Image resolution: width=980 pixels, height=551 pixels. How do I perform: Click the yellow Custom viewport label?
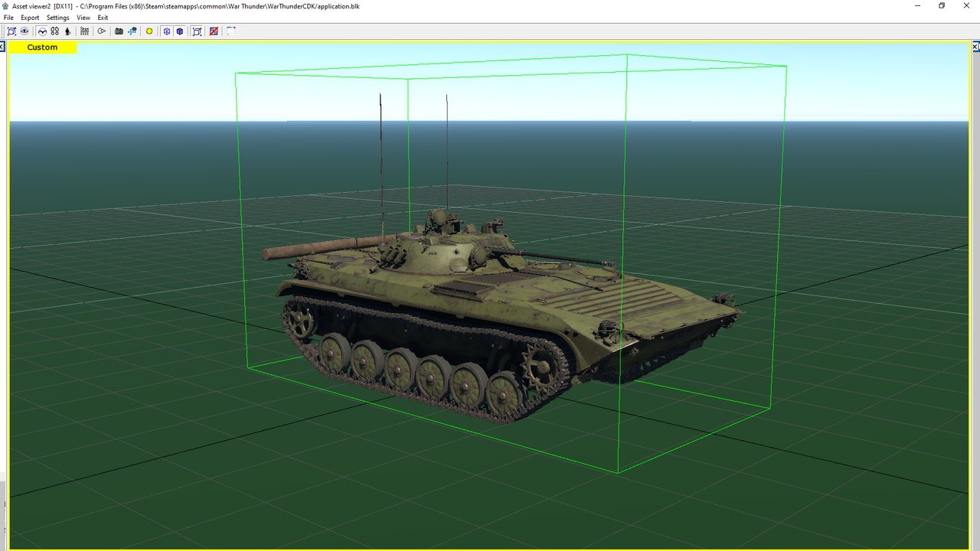[42, 47]
